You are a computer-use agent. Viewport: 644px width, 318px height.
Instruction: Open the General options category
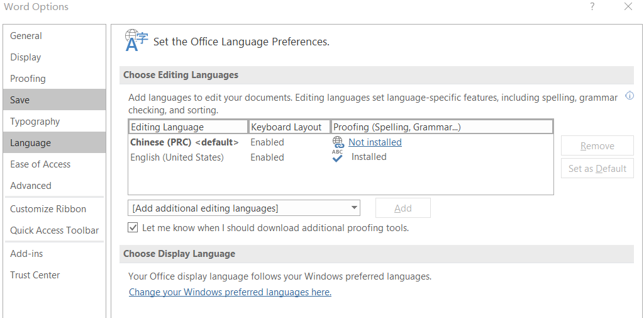[26, 36]
